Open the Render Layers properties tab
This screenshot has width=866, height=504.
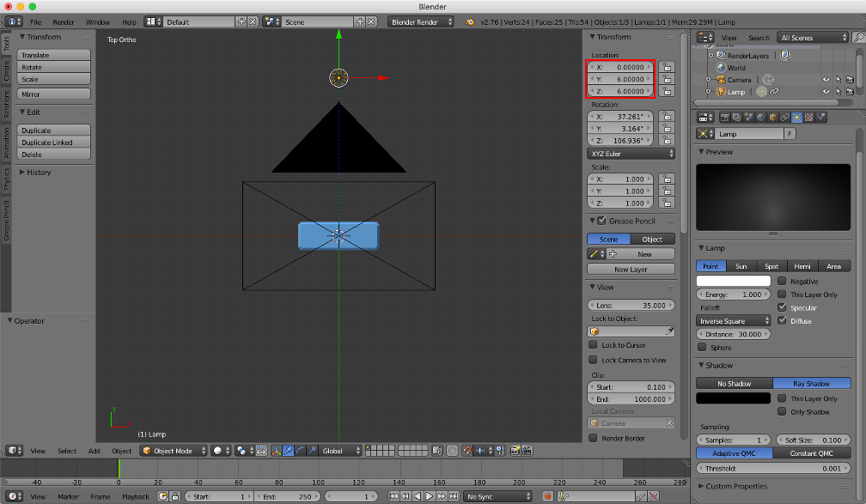[737, 118]
